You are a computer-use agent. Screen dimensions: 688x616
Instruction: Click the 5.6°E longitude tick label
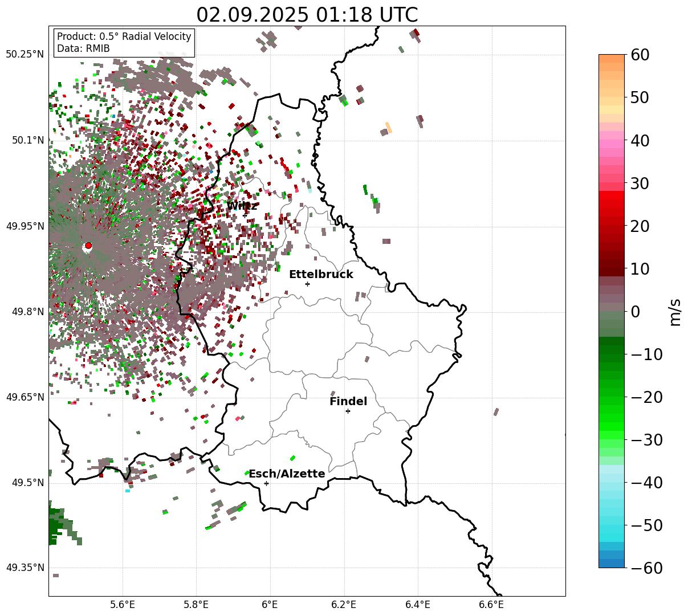pyautogui.click(x=123, y=604)
